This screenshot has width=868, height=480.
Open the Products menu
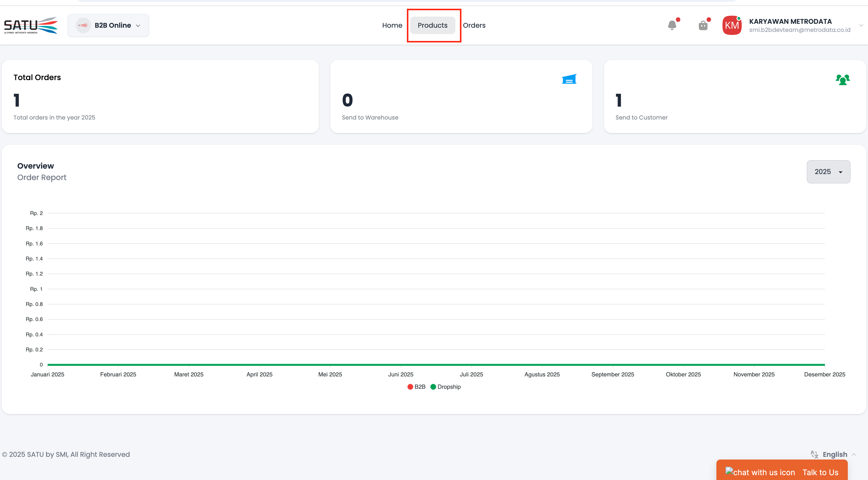click(432, 25)
